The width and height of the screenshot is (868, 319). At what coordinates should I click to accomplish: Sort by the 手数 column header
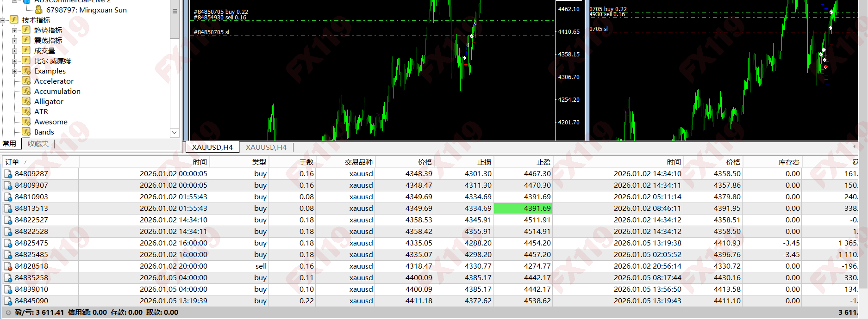pos(306,162)
